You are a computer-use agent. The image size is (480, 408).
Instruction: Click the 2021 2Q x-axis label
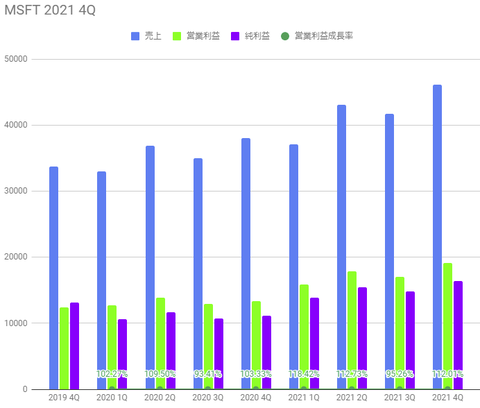click(352, 398)
